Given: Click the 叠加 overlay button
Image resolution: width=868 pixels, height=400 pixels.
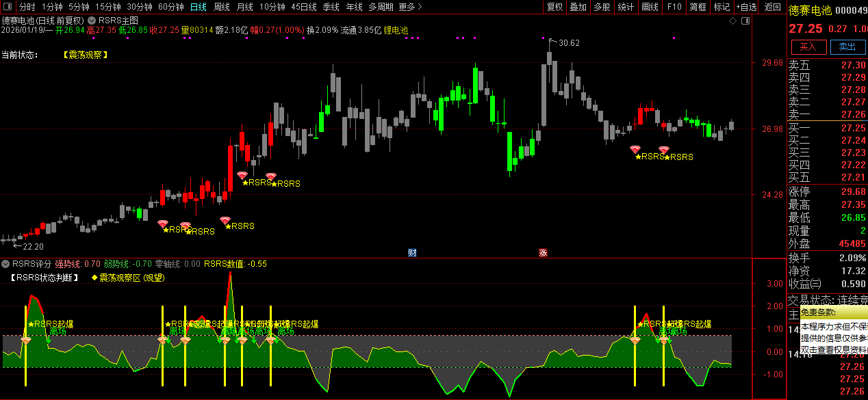Looking at the screenshot, I should [578, 7].
